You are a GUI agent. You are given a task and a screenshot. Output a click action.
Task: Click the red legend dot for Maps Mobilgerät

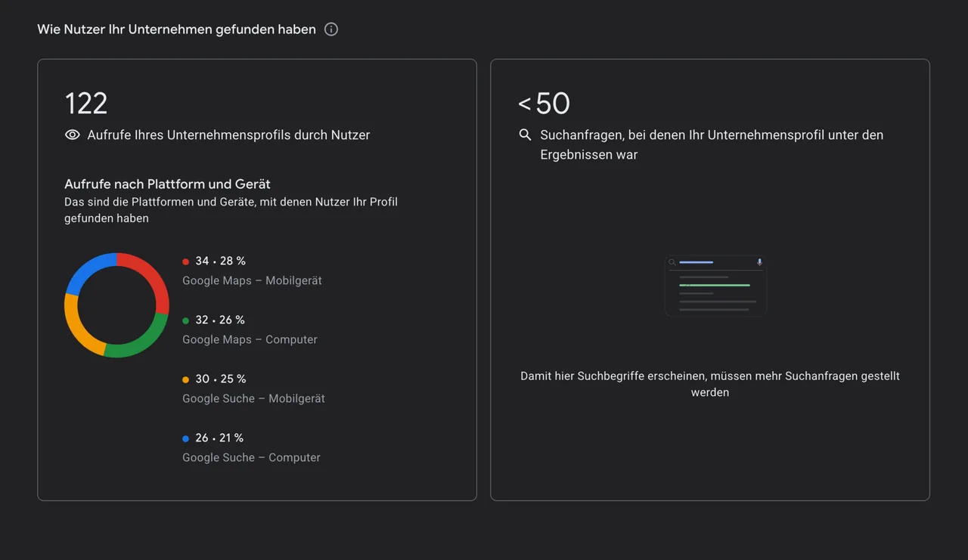click(x=186, y=261)
